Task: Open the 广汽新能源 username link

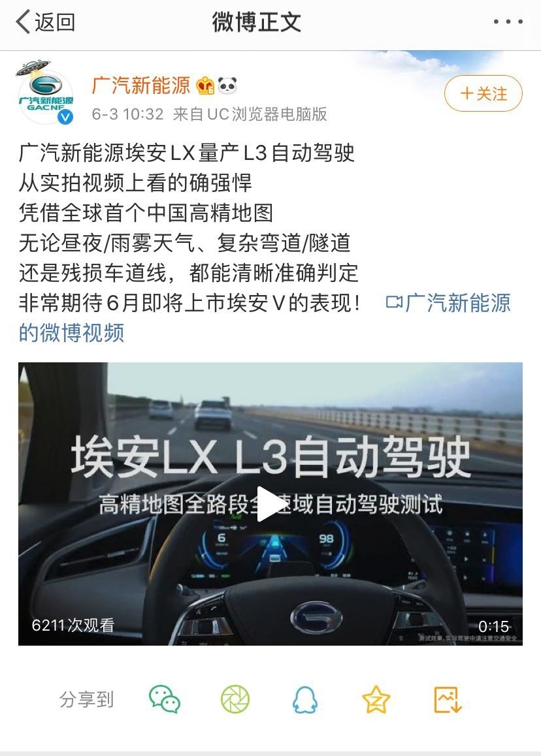Action: pyautogui.click(x=141, y=86)
